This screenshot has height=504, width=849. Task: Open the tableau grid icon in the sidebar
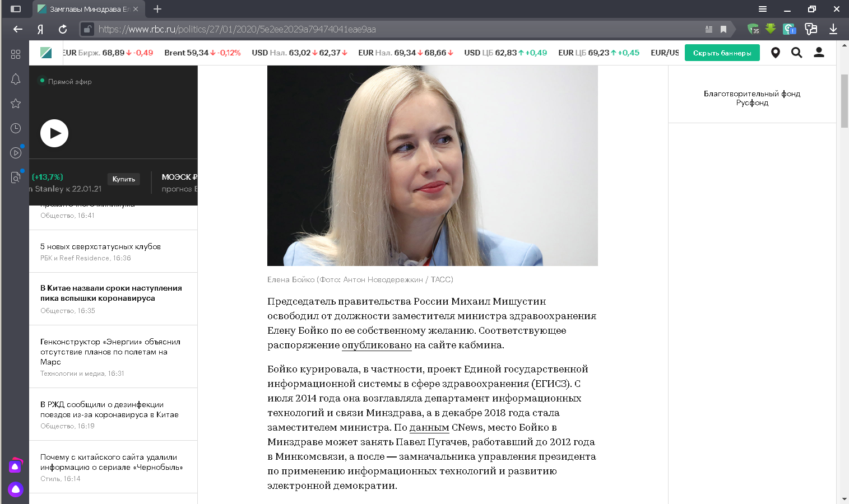[16, 54]
